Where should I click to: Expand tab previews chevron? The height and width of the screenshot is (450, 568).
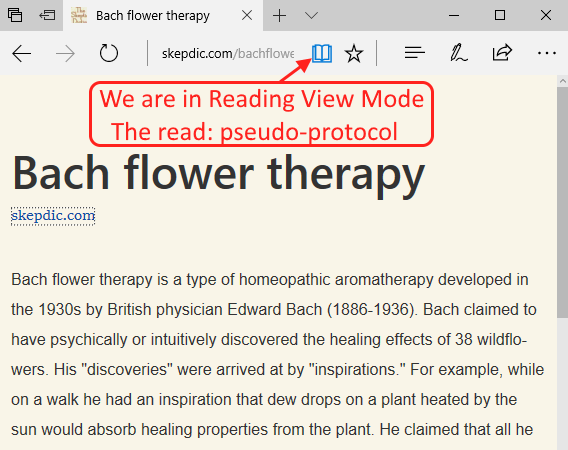click(x=311, y=15)
